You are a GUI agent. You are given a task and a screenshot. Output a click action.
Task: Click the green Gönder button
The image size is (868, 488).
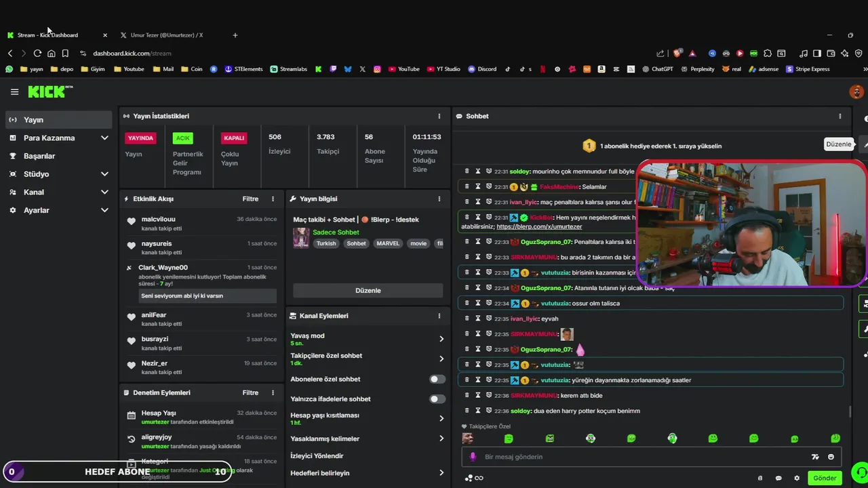coord(825,479)
